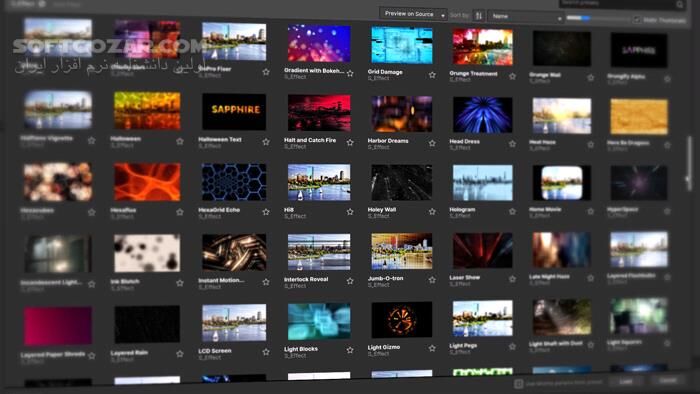Viewport: 700px width, 394px height.
Task: Click the preset grid vertical scrollbar
Action: coord(689,163)
